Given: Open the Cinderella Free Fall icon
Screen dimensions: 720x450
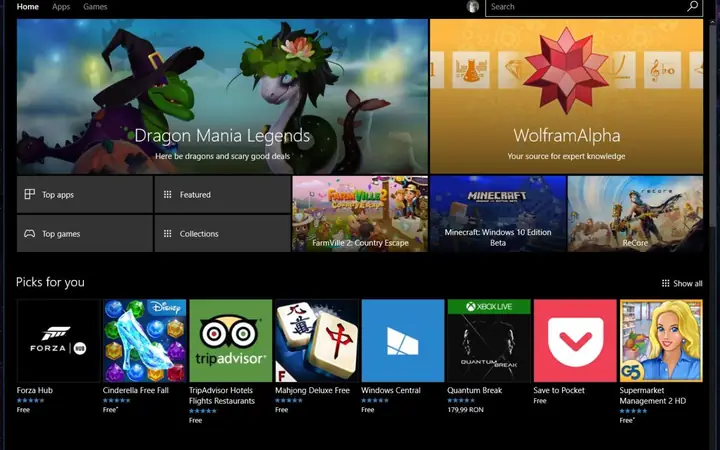Looking at the screenshot, I should click(144, 340).
